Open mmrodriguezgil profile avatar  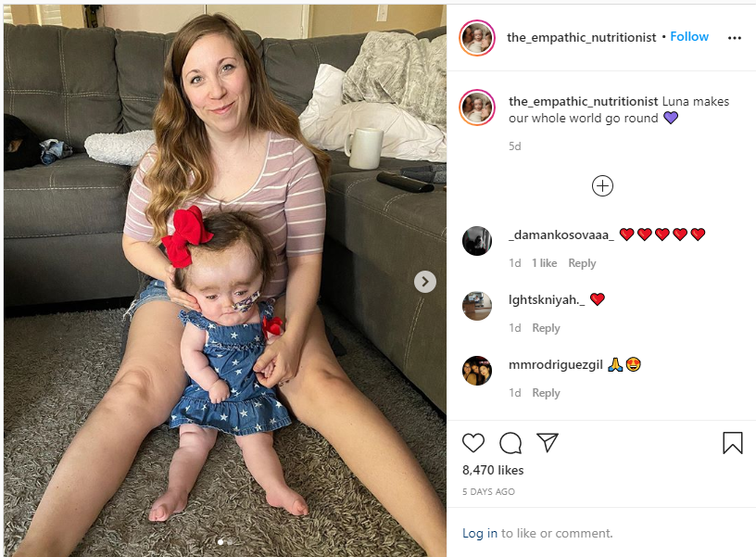[x=477, y=371]
